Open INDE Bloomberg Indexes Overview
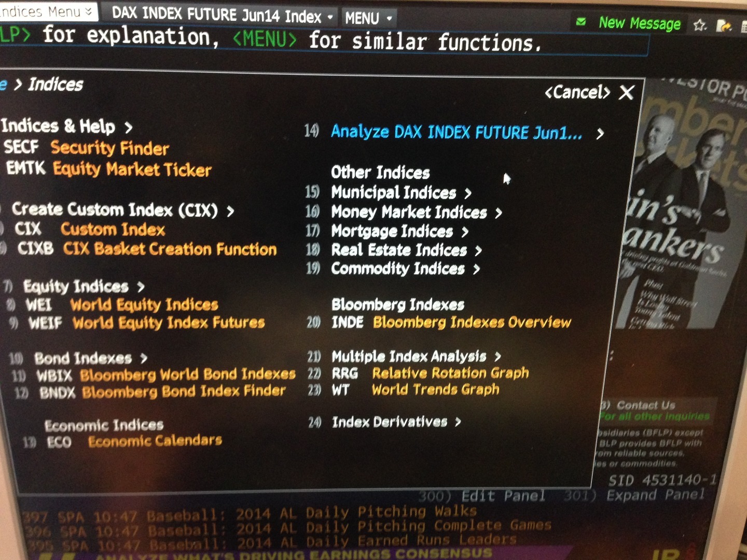747x560 pixels. (x=451, y=322)
